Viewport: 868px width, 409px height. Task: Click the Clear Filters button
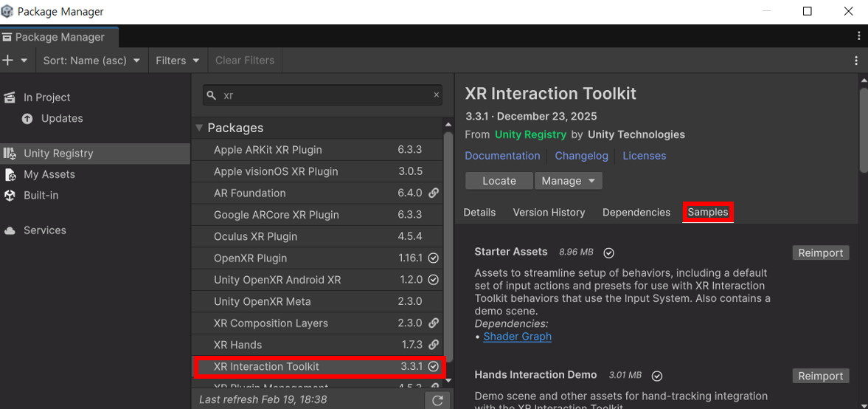tap(245, 61)
